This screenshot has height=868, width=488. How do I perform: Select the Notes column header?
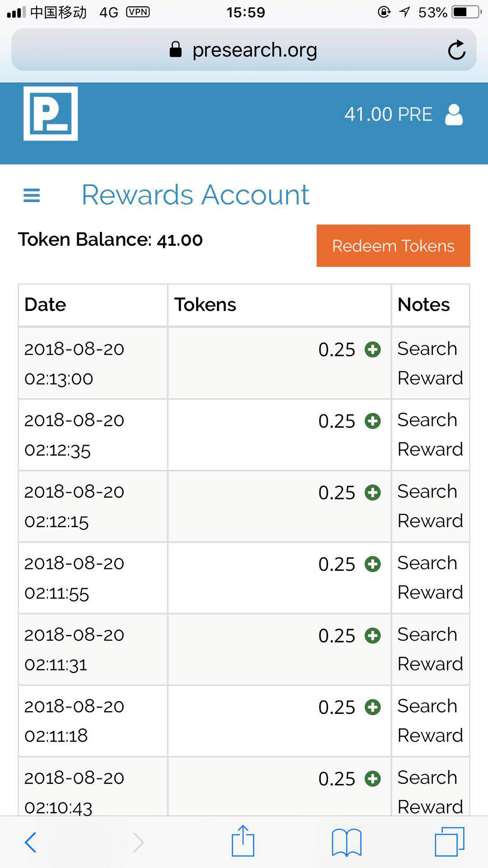tap(430, 305)
